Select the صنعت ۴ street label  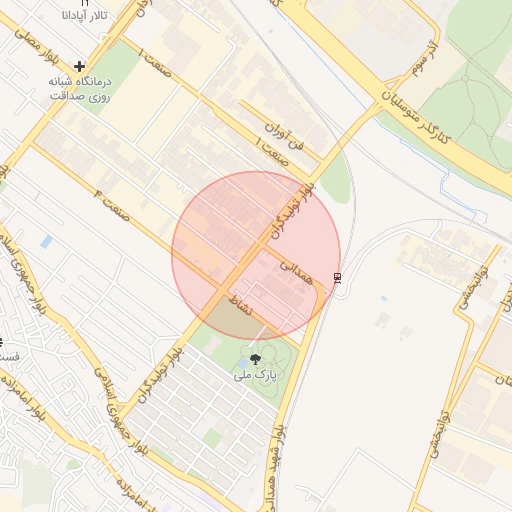[111, 205]
